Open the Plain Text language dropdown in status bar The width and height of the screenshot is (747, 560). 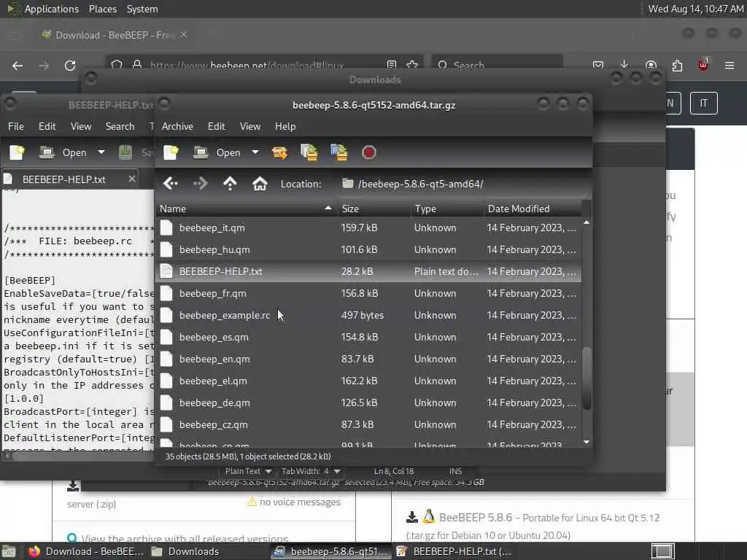248,471
